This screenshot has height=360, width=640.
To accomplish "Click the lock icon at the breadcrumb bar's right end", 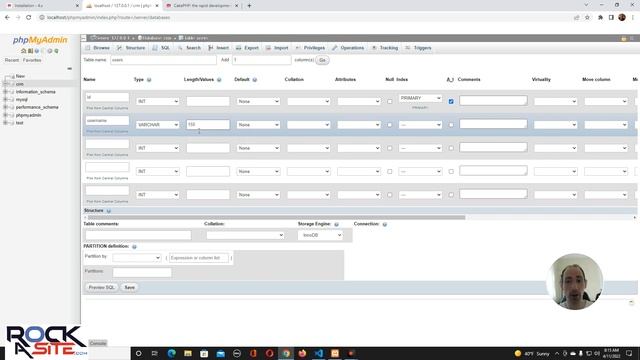I will tap(624, 38).
